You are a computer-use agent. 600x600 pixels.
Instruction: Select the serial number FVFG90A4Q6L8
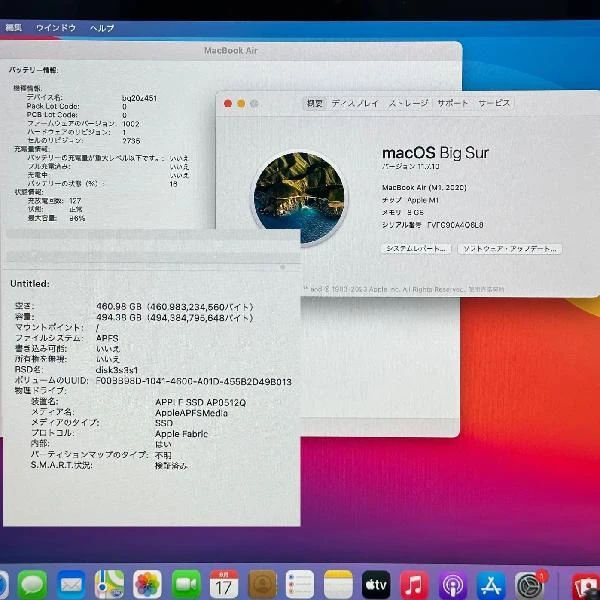pyautogui.click(x=455, y=225)
